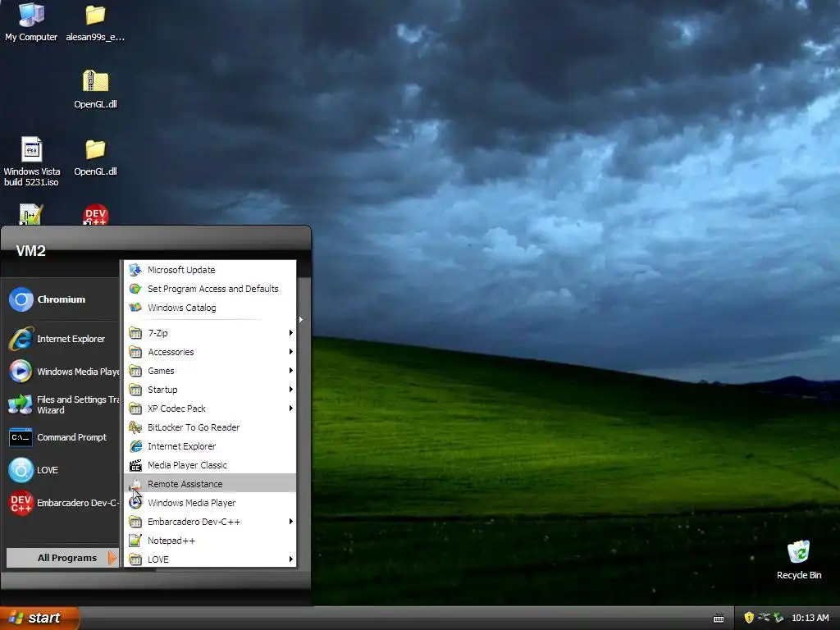840x630 pixels.
Task: Expand the XP Codec Pack folder
Action: [x=209, y=409]
